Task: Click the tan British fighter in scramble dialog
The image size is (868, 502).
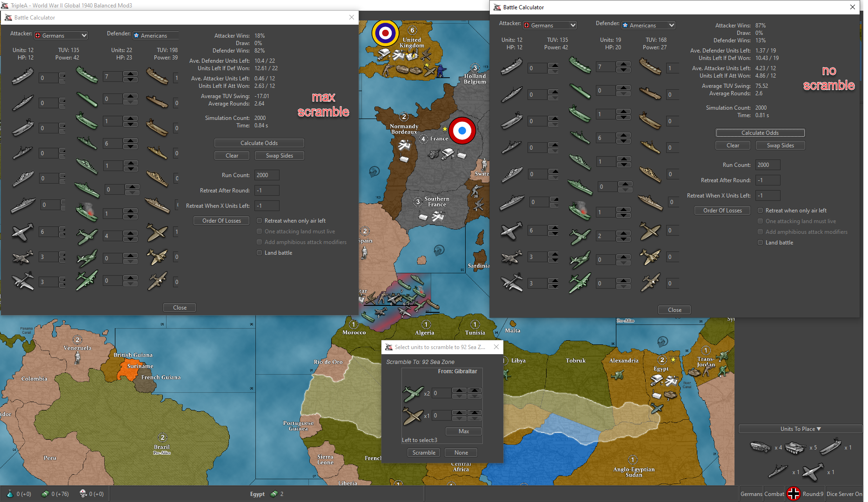Action: [x=413, y=416]
